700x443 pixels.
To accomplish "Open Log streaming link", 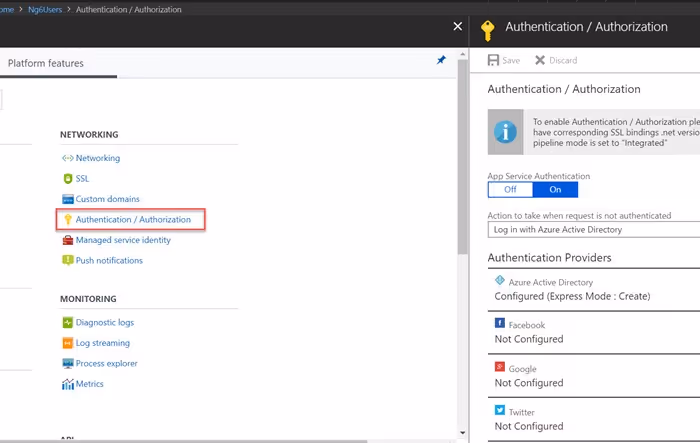I will pos(103,343).
